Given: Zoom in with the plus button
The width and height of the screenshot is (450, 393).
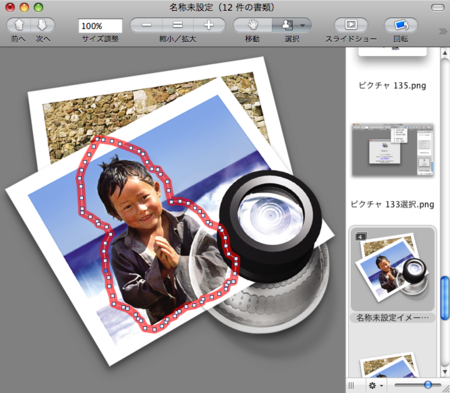Looking at the screenshot, I should [209, 25].
